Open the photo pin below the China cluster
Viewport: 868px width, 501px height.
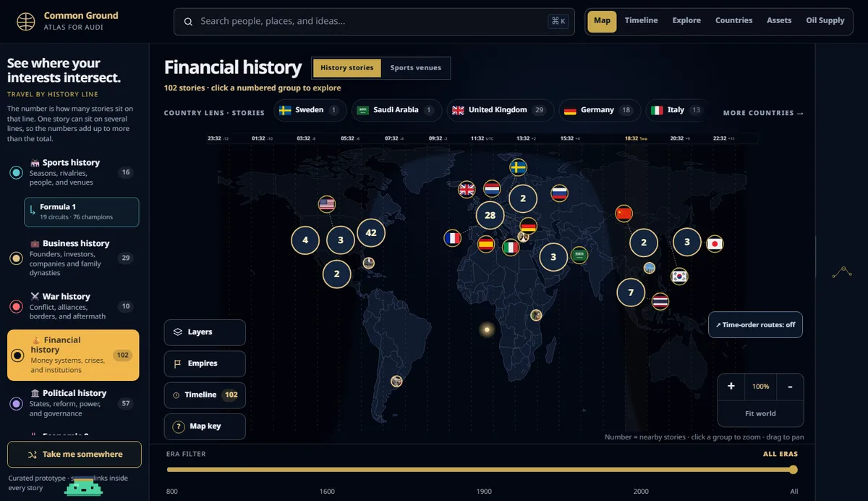(650, 268)
